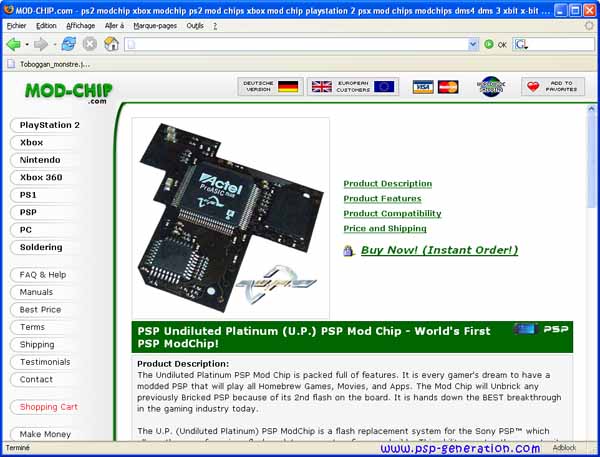Click the Adblock status bar entry
The height and width of the screenshot is (457, 600).
[564, 447]
